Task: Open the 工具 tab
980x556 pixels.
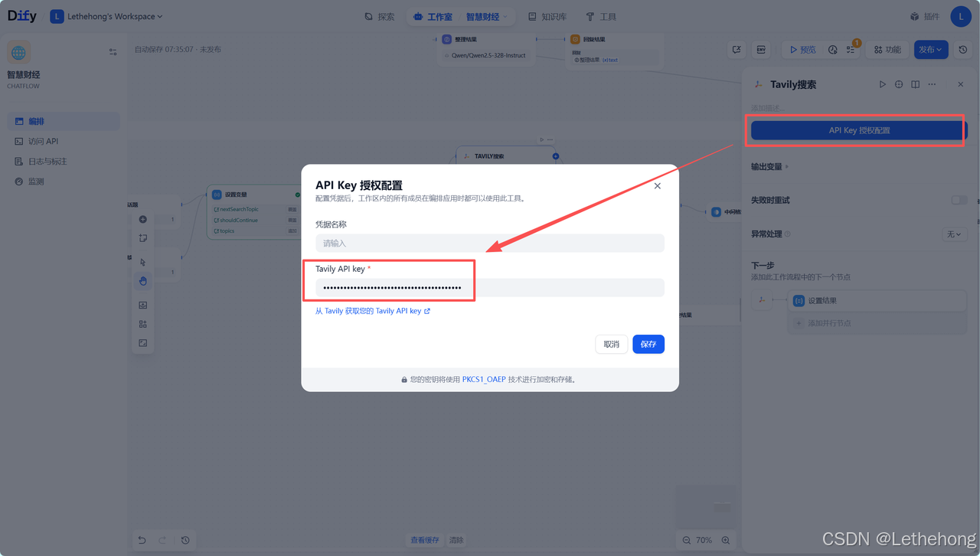Action: (601, 17)
